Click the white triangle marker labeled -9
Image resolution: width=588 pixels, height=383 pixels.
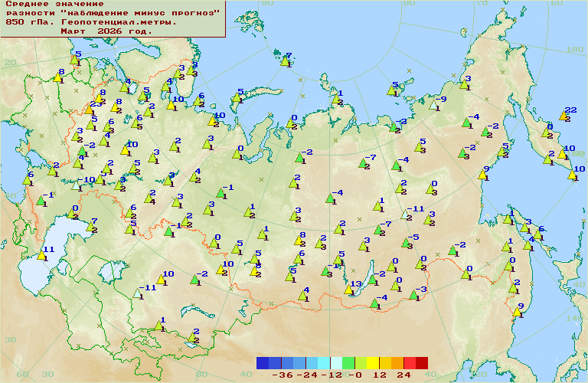coord(435,104)
